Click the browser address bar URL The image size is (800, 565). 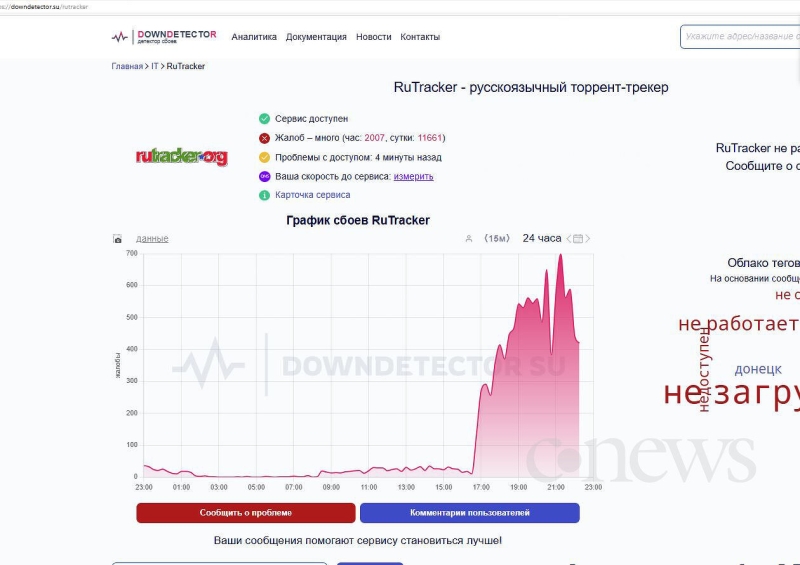[46, 7]
